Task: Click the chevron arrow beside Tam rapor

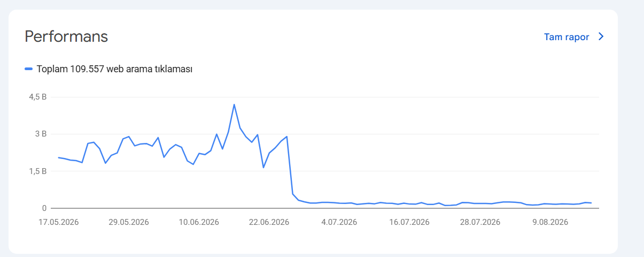Action: click(601, 37)
